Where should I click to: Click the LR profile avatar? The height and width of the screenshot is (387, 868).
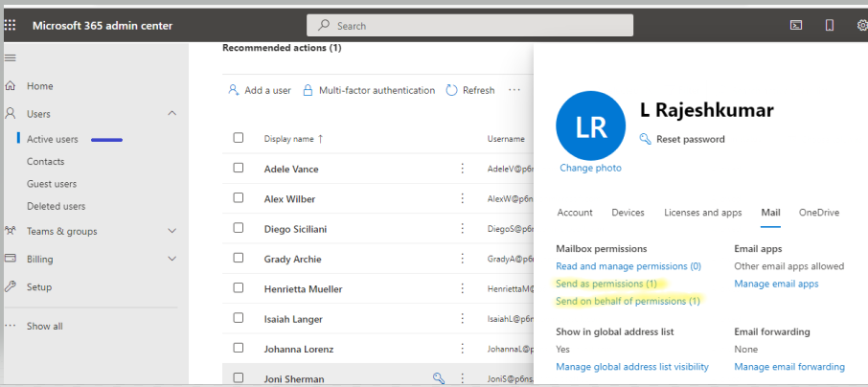tap(590, 125)
